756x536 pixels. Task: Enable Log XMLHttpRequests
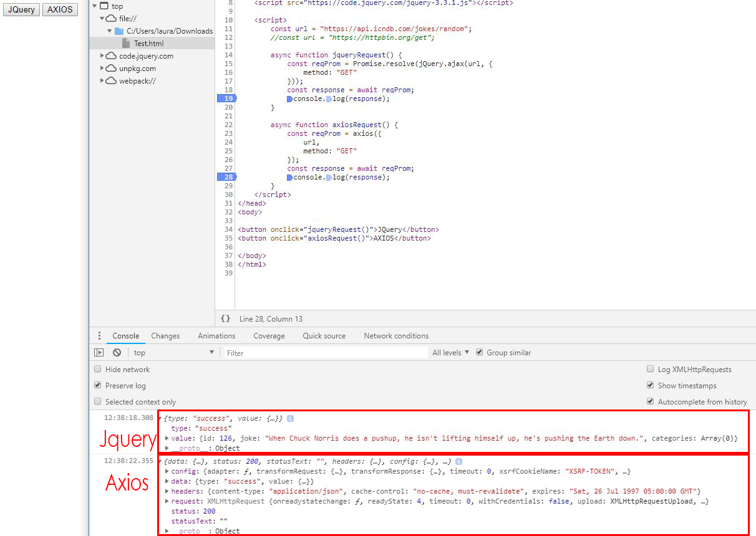pos(651,369)
